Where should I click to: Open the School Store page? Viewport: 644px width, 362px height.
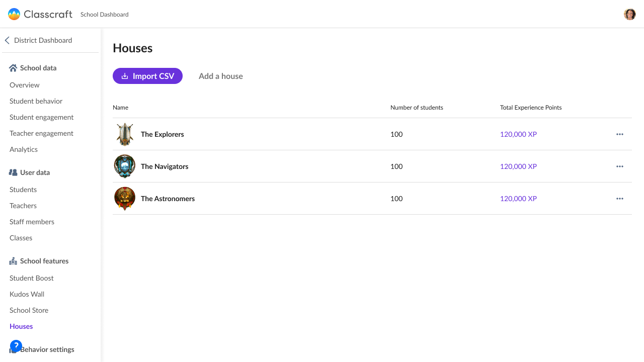coord(29,310)
